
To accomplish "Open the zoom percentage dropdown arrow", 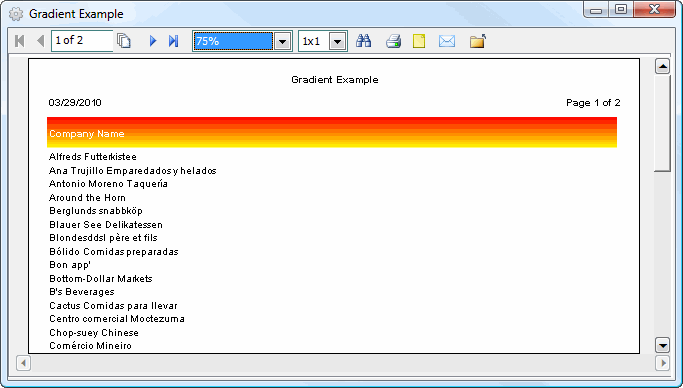I will 283,41.
